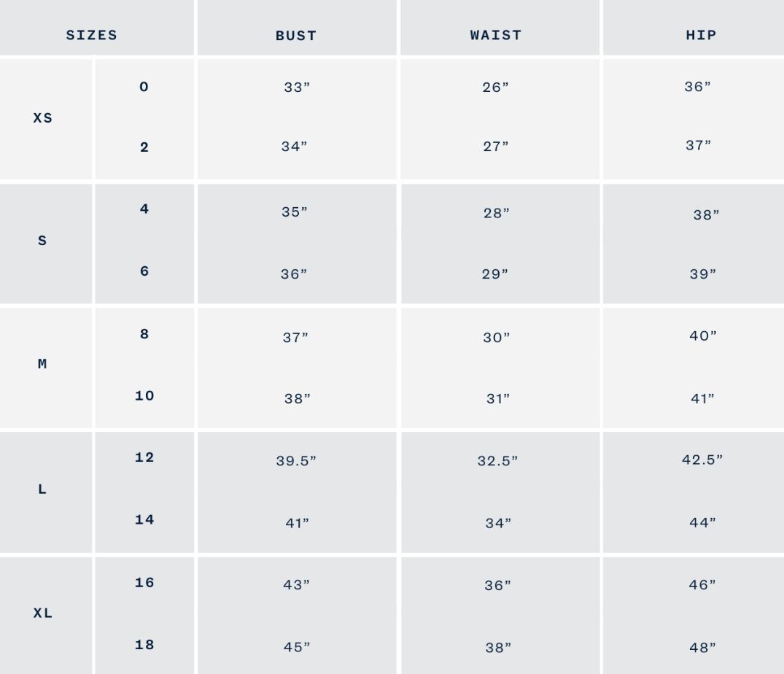Click the SIZES column header
The width and height of the screenshot is (784, 674).
tap(91, 35)
